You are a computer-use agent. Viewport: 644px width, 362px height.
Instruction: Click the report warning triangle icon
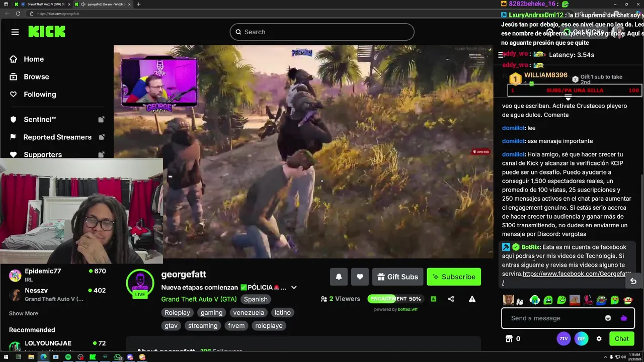(472, 299)
